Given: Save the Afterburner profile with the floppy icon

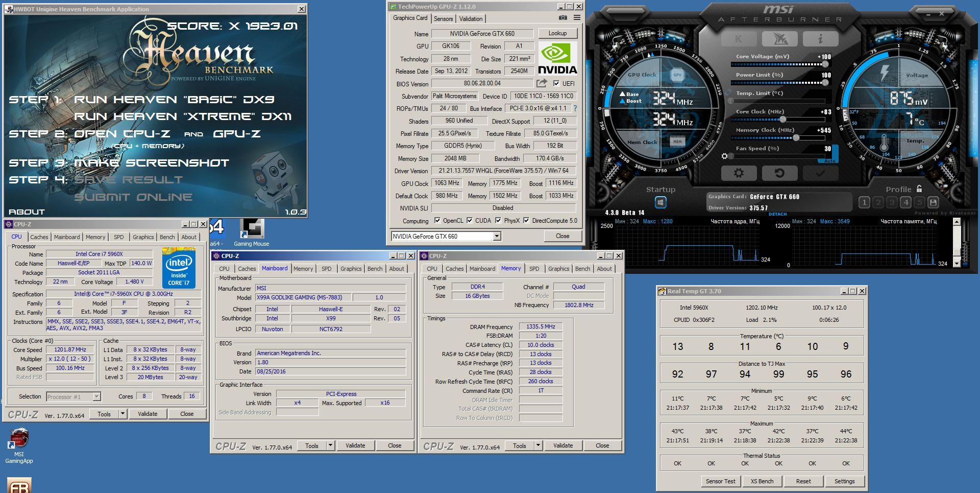Looking at the screenshot, I should pos(933,202).
